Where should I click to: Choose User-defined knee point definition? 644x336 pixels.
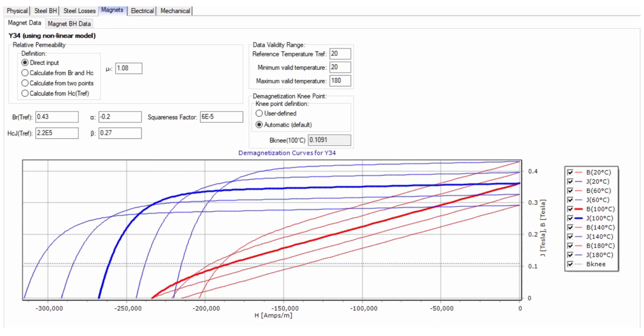point(259,113)
